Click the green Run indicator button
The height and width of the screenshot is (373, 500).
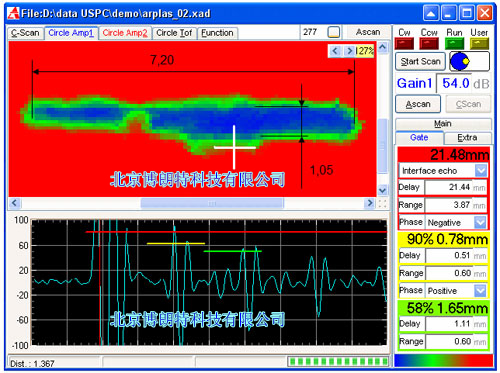point(454,44)
